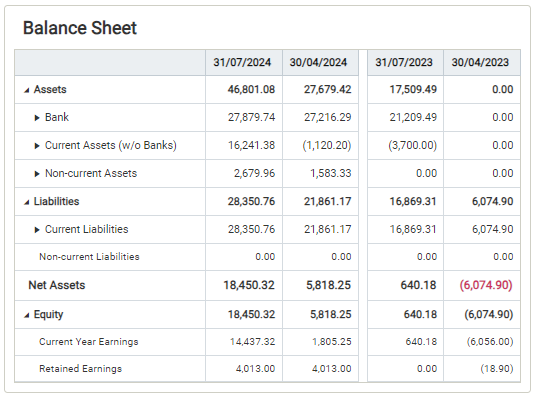
Task: Collapse the Liabilities section arrow
Action: (27, 202)
